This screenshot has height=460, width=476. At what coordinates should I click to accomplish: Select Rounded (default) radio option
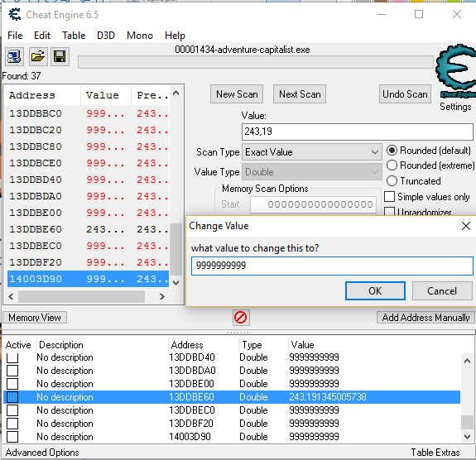coord(392,151)
